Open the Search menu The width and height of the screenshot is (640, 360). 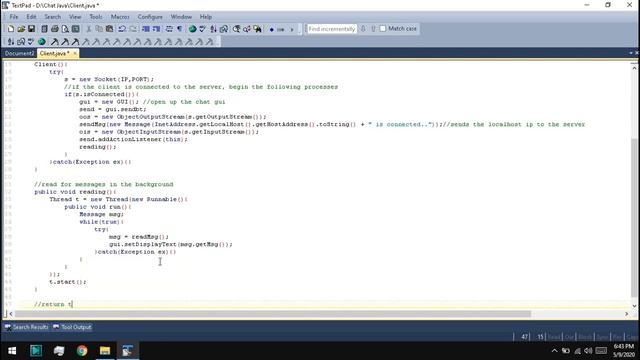[x=53, y=17]
